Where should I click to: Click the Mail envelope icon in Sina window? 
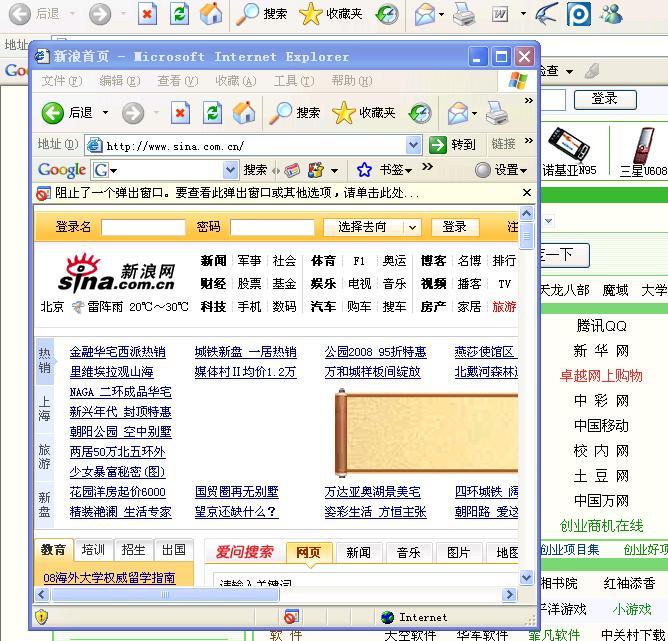pyautogui.click(x=458, y=113)
